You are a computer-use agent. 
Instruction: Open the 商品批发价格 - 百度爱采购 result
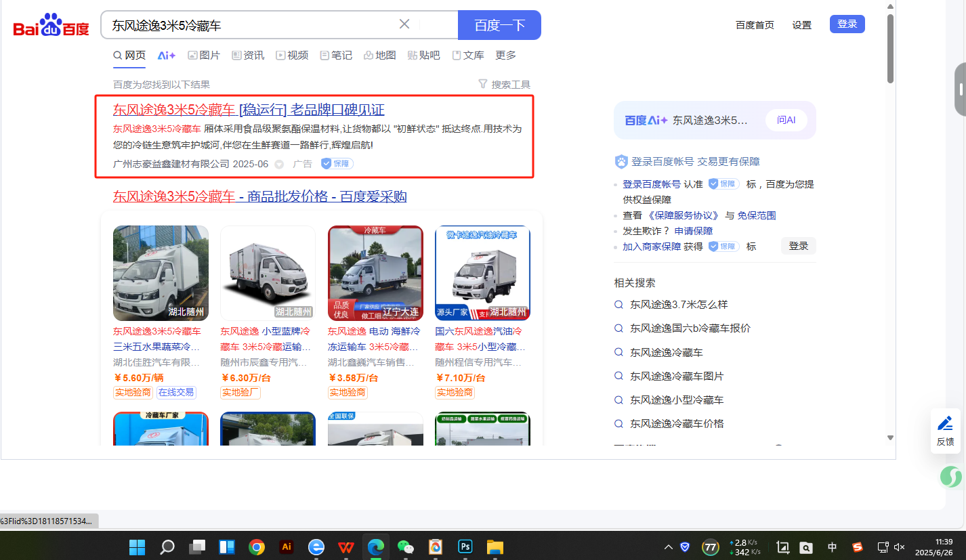tap(260, 196)
